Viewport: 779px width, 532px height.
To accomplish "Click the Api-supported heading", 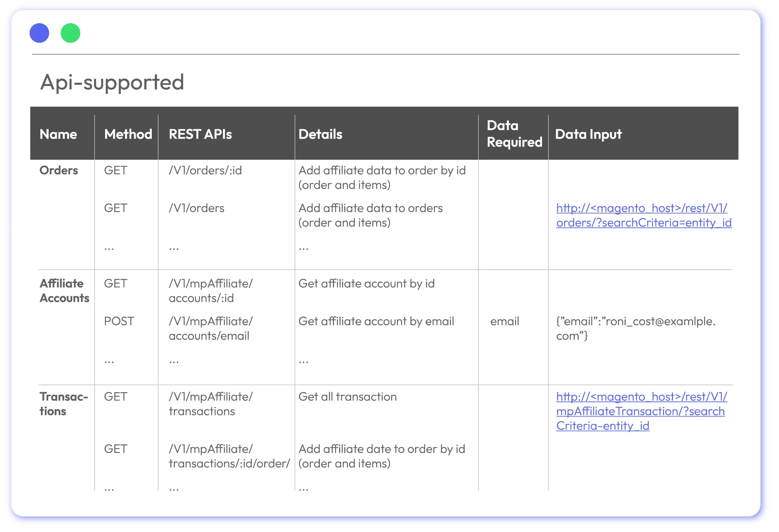I will point(112,82).
